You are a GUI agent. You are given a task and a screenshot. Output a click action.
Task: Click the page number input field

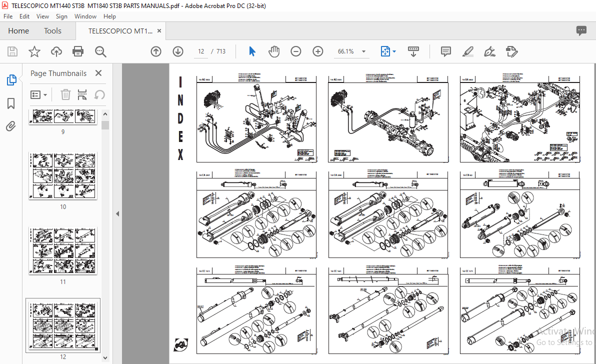coord(201,51)
